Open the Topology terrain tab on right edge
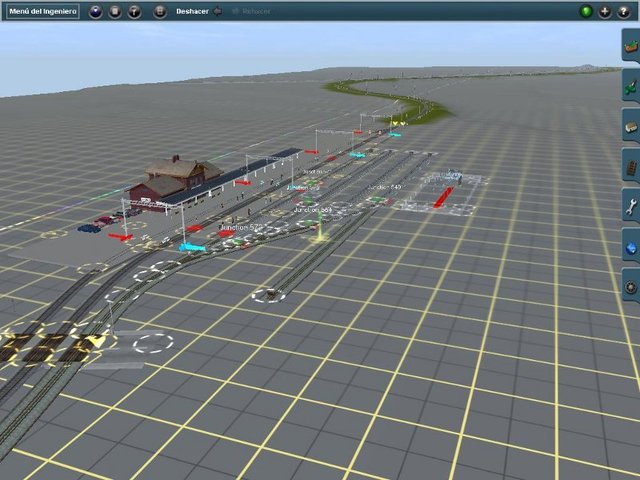 (x=631, y=47)
